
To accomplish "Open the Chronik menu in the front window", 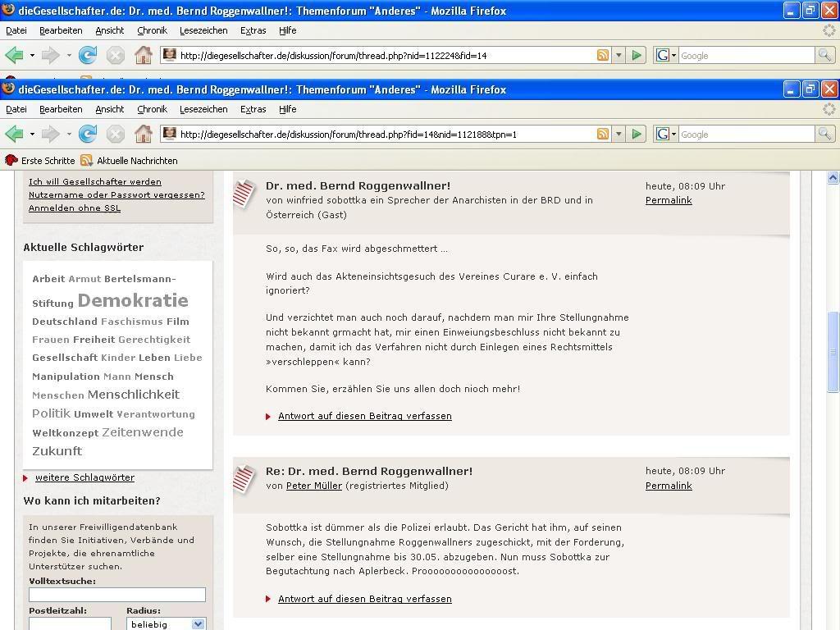I will (152, 109).
